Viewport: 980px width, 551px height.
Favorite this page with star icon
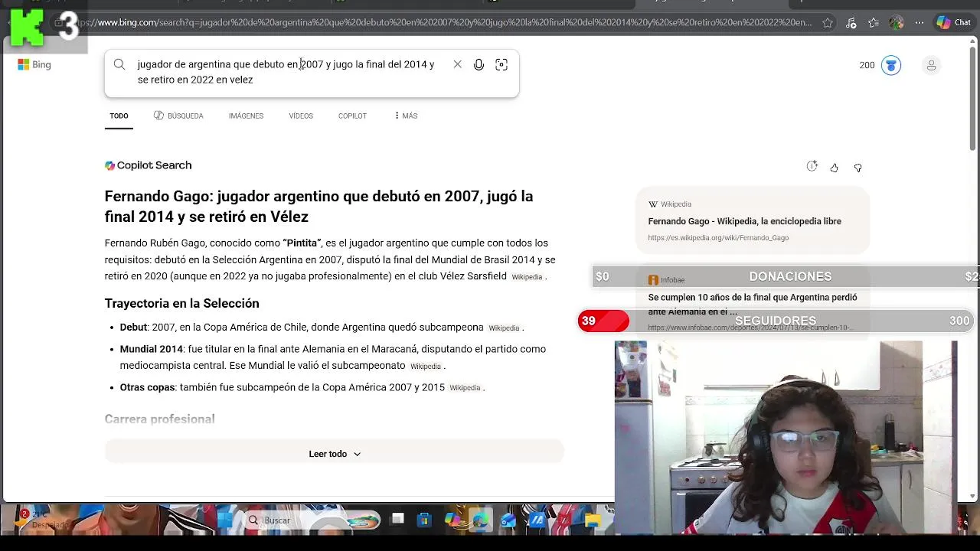(x=828, y=23)
